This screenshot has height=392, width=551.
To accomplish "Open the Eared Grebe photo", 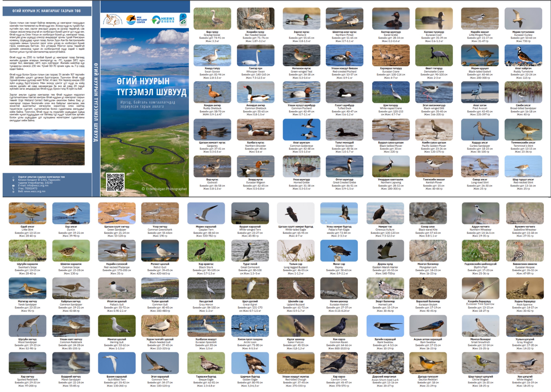I will (x=391, y=18).
